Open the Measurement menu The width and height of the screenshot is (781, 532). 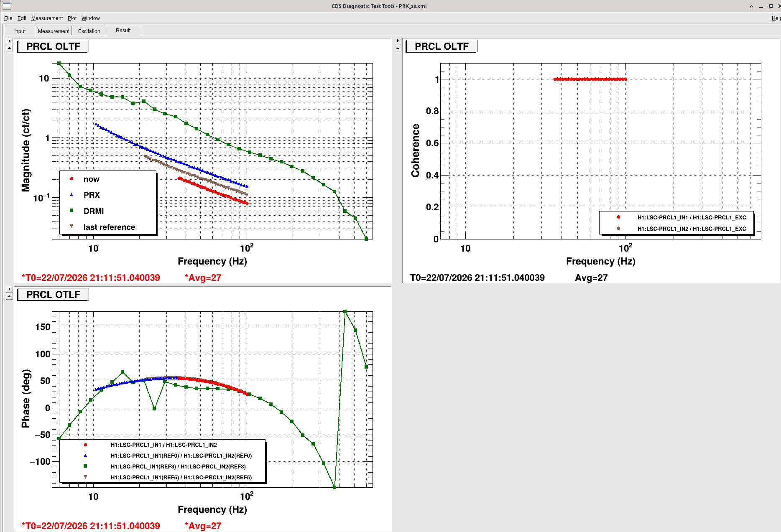click(x=47, y=18)
